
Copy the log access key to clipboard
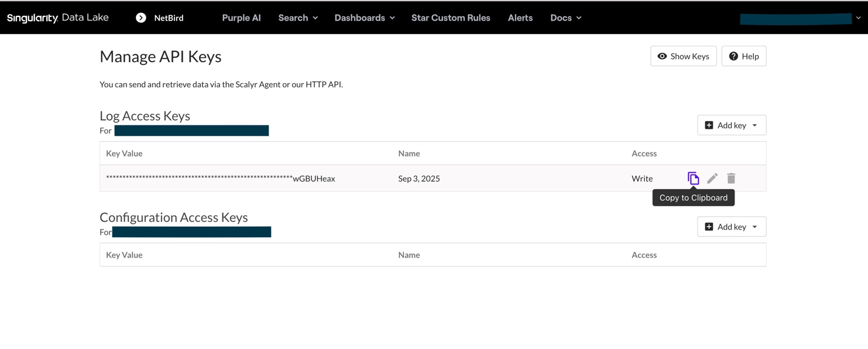coord(694,178)
